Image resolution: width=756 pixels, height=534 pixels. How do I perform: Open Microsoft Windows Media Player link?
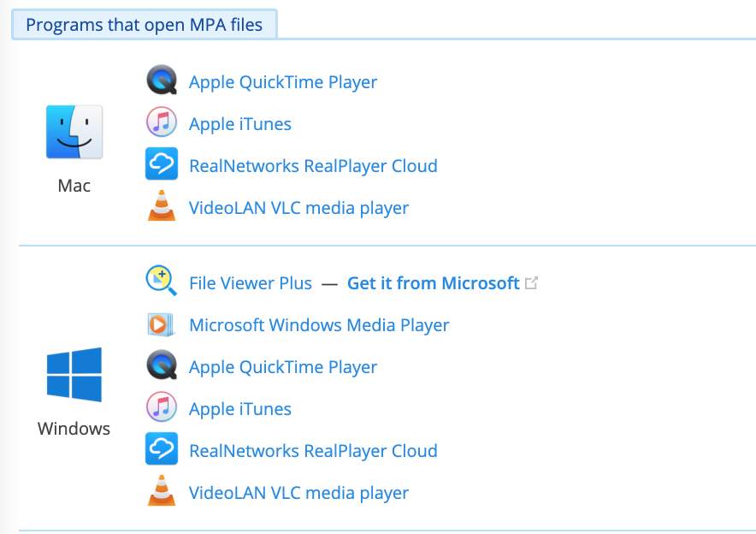[x=319, y=325]
